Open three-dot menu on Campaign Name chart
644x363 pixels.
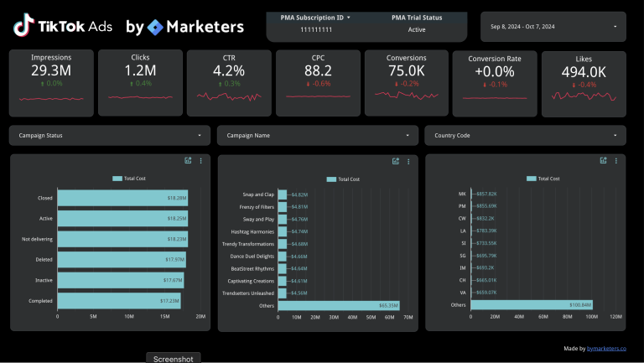[408, 161]
